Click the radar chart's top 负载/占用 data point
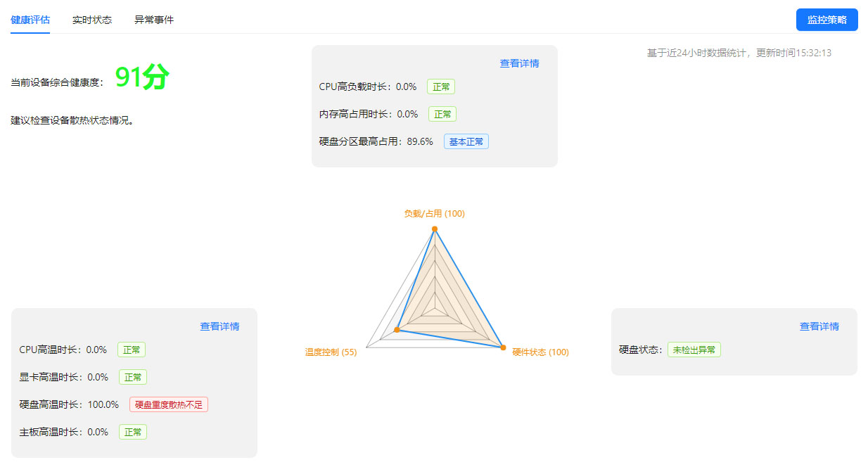The height and width of the screenshot is (467, 868). [x=435, y=229]
